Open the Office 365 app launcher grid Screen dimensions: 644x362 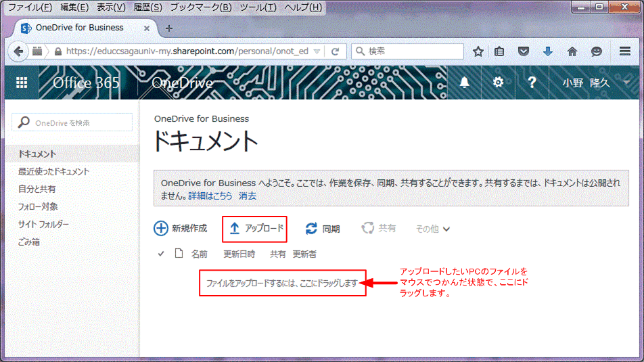tap(22, 83)
